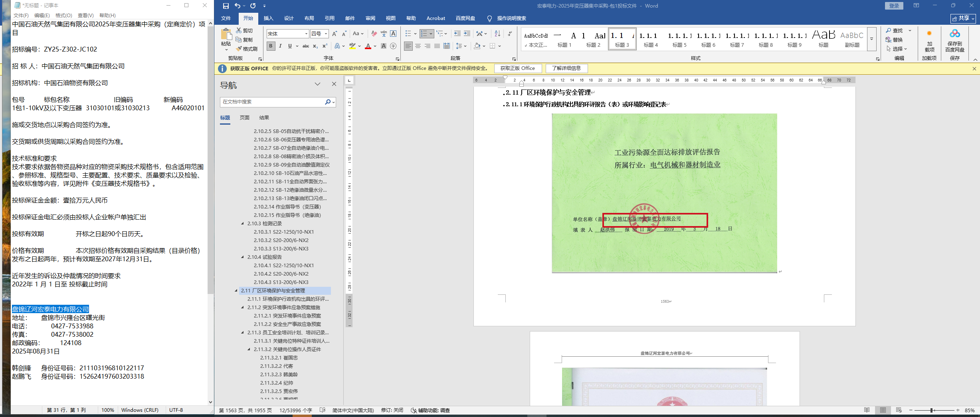Image resolution: width=980 pixels, height=417 pixels.
Task: Center-align the paragraph
Action: [x=418, y=46]
